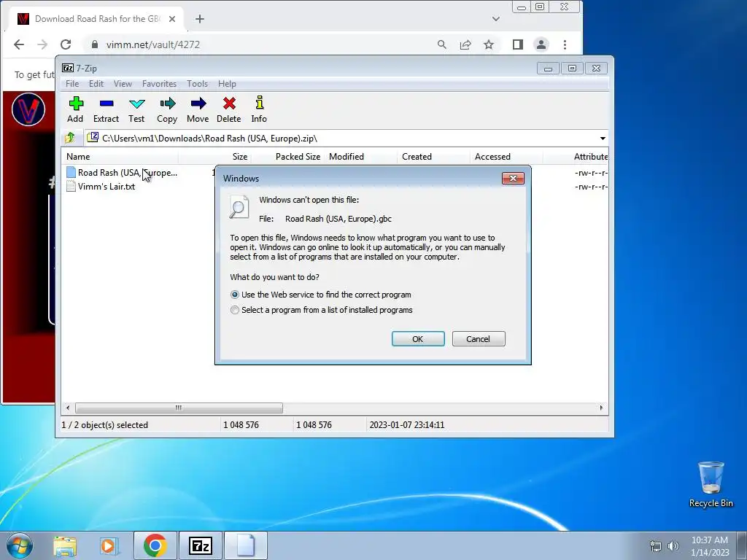Sort by Modified column header
The width and height of the screenshot is (747, 560).
pyautogui.click(x=360, y=157)
